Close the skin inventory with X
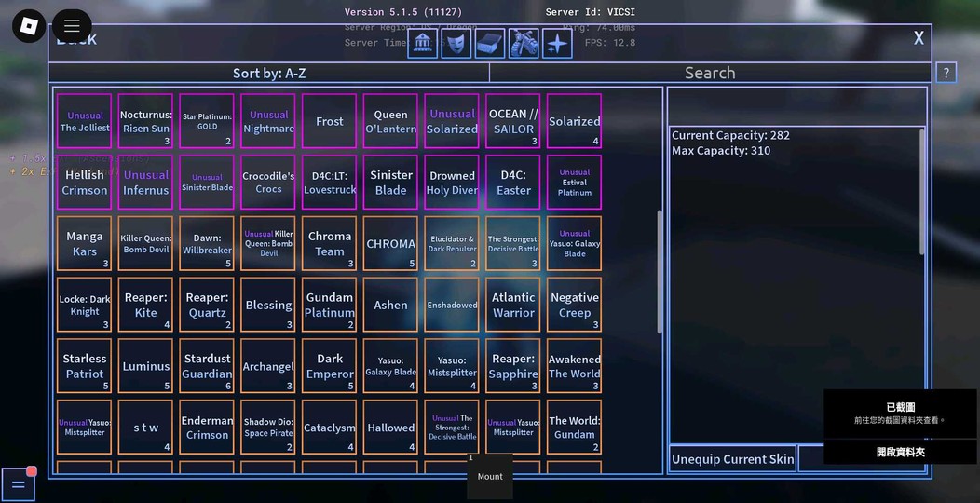This screenshot has height=503, width=980. 919,38
